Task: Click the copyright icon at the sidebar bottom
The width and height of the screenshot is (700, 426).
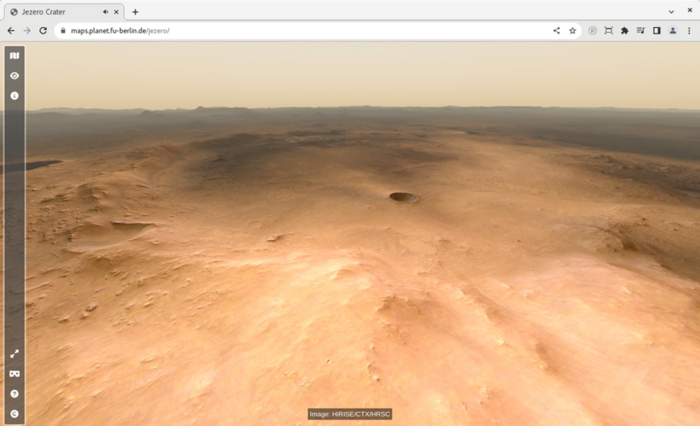Action: (x=14, y=413)
